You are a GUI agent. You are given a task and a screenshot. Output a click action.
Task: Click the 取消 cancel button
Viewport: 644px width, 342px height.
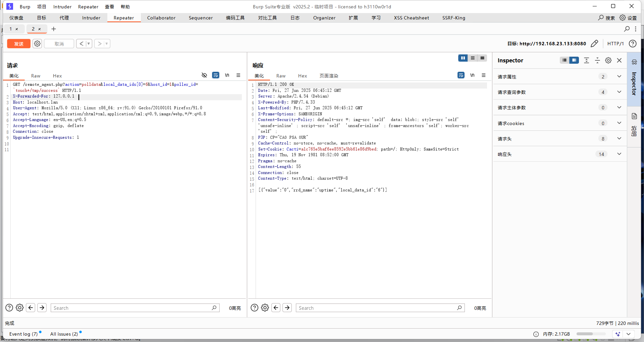click(59, 44)
